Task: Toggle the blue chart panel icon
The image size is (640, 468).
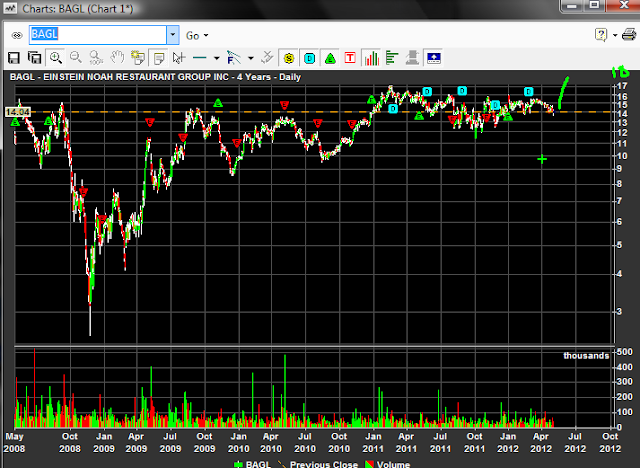Action: click(x=433, y=58)
